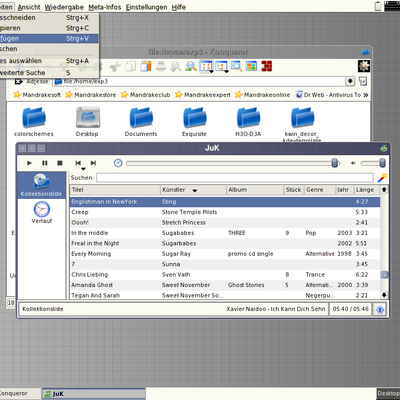This screenshot has height=400, width=400.
Task: Open the previous-track history dropdown arrow
Action: (83, 169)
